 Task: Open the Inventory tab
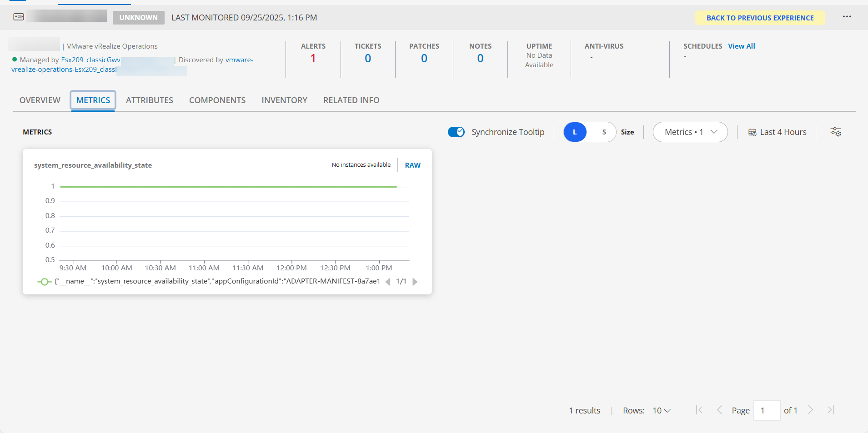pyautogui.click(x=284, y=100)
